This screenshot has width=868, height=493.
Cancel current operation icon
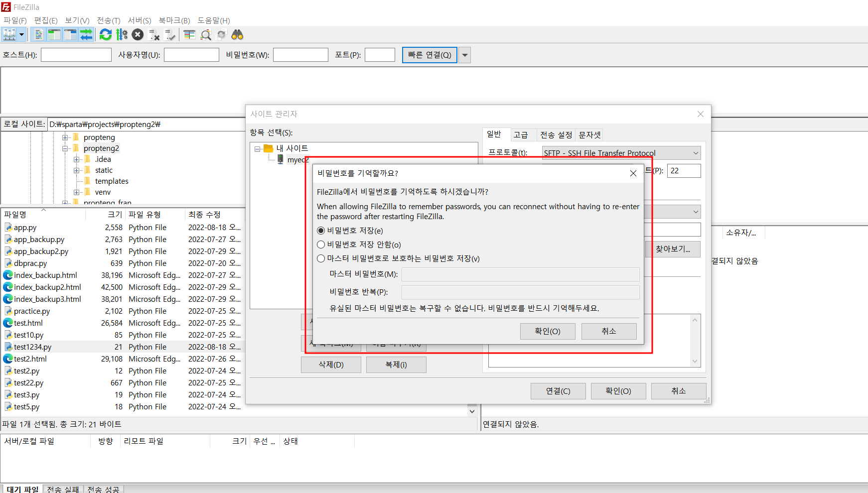point(138,34)
